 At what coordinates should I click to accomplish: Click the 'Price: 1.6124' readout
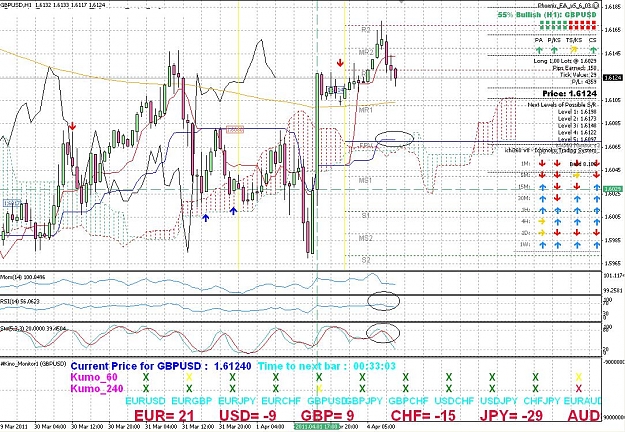tap(570, 94)
